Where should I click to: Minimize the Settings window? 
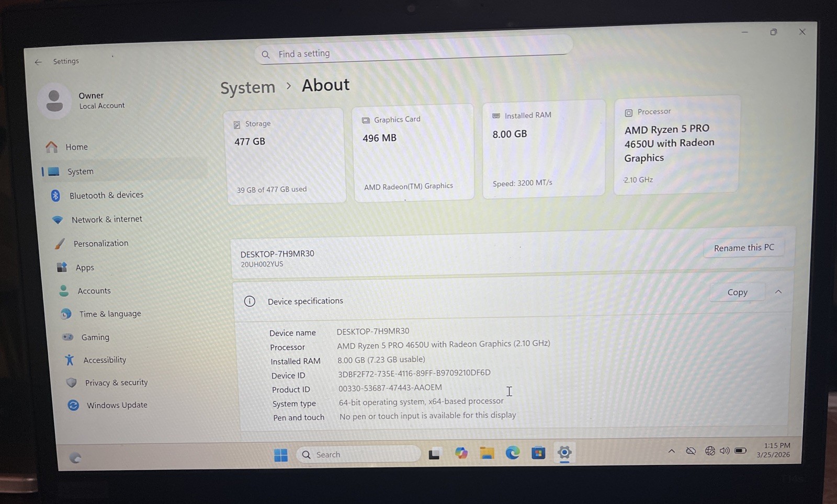pos(744,32)
